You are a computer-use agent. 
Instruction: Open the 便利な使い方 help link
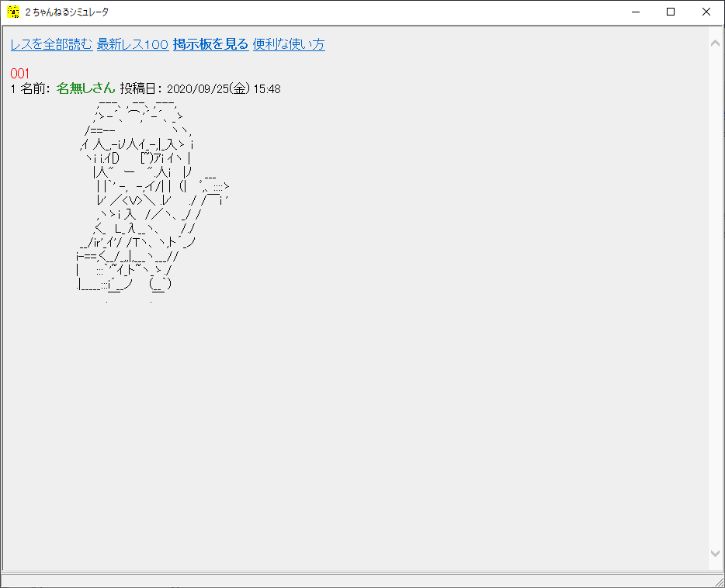pyautogui.click(x=289, y=44)
